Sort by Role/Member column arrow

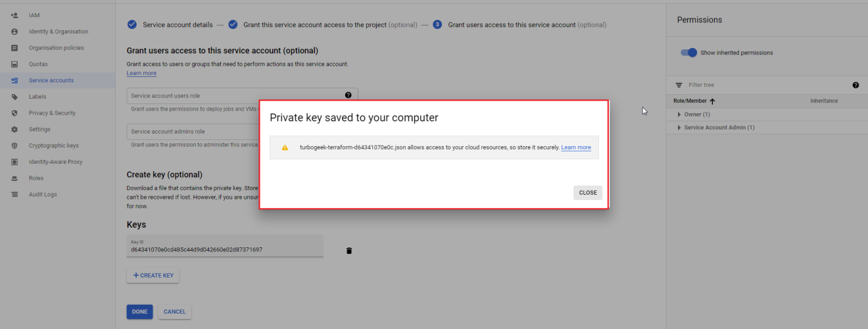pyautogui.click(x=712, y=101)
